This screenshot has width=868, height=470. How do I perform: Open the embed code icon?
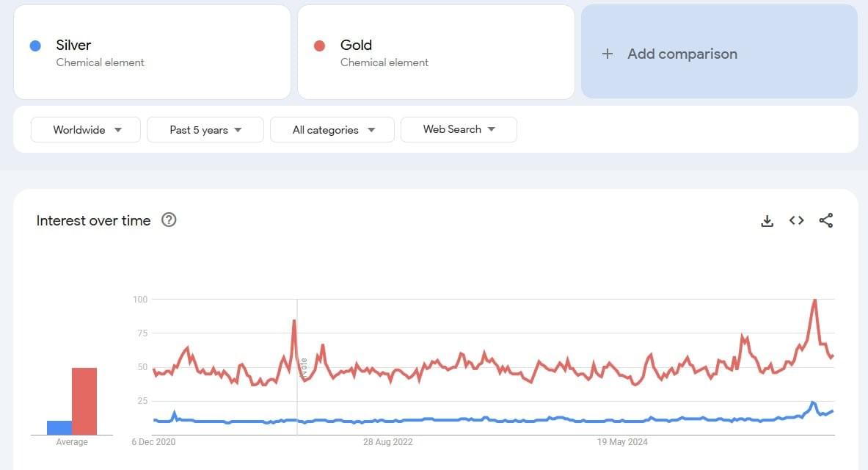click(x=796, y=220)
